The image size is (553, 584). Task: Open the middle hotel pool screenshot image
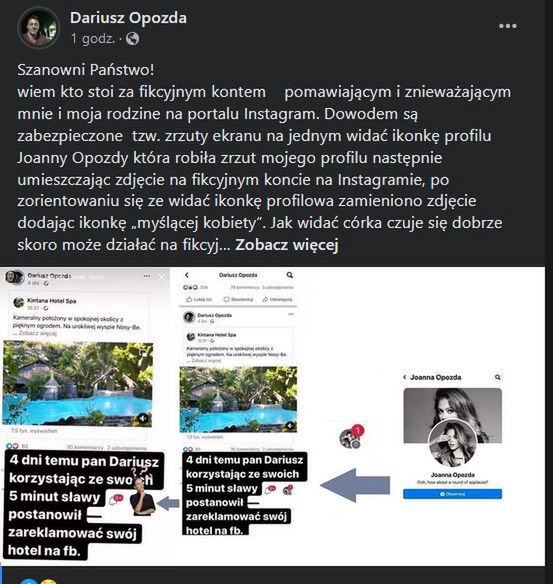point(238,399)
